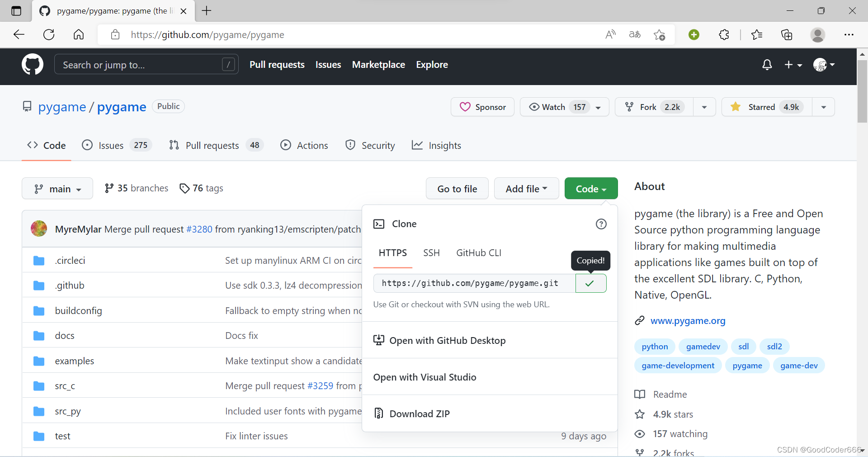Click Open with GitHub Desktop

point(490,340)
